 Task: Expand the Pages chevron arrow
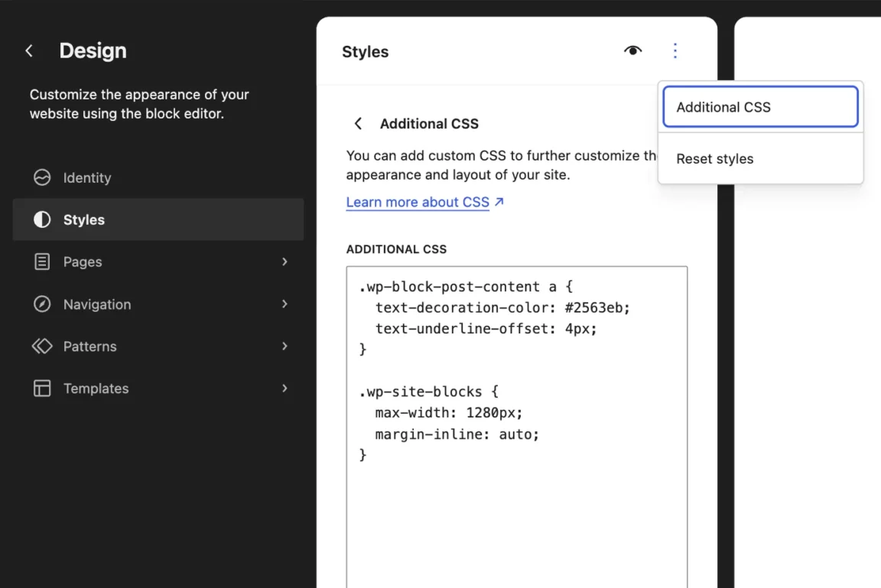[284, 262]
